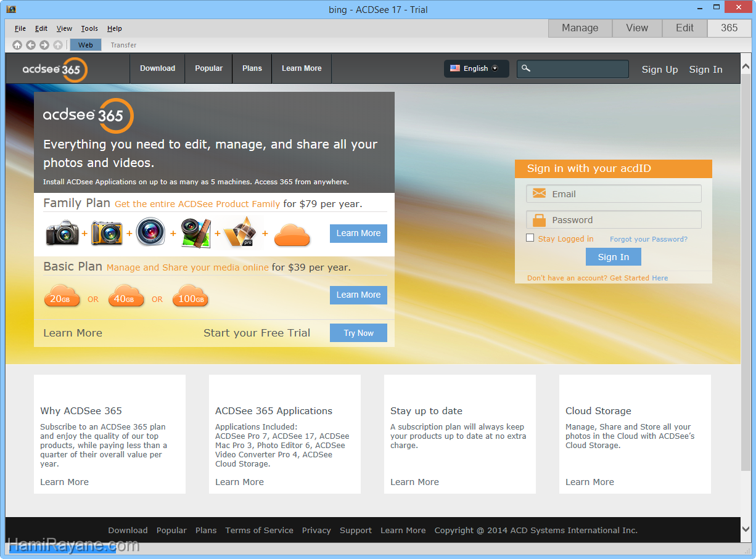Select the Web tab
Screen dimensions: 756x559
coord(86,45)
